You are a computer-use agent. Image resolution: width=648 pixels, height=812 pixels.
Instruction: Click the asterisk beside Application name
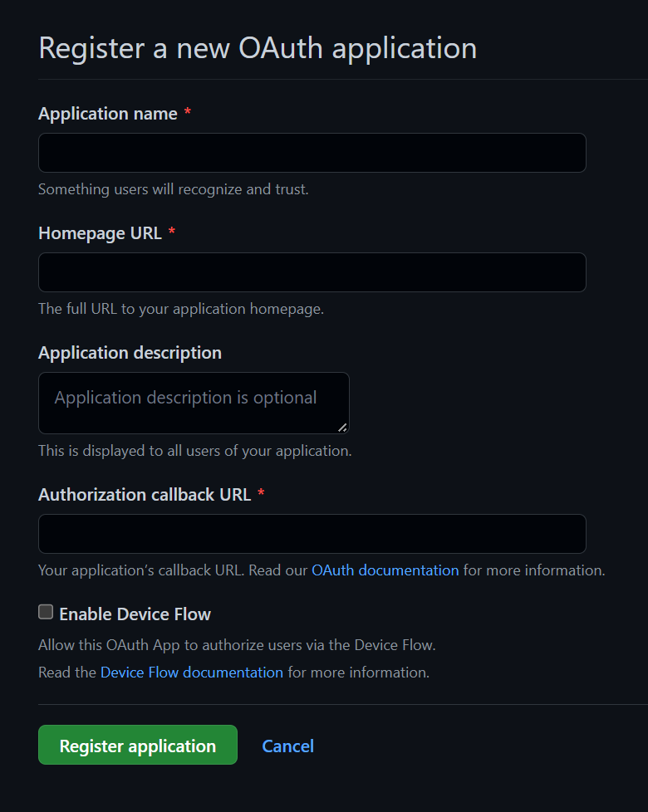tap(188, 113)
